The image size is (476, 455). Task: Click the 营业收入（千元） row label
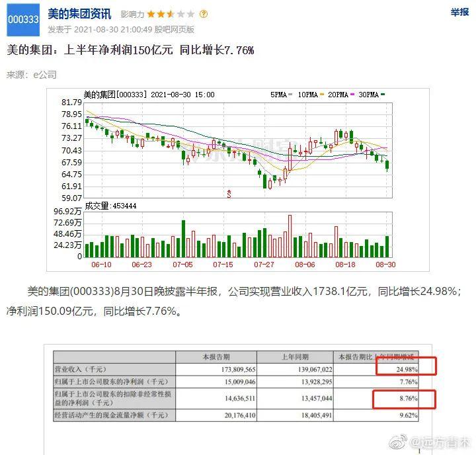81,369
